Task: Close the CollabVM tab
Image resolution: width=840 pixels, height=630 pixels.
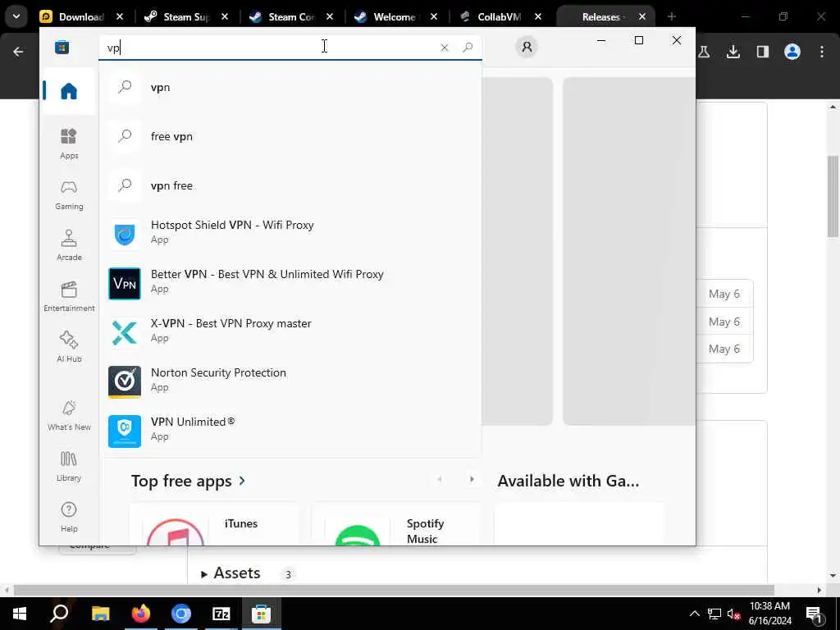Action: [x=538, y=16]
